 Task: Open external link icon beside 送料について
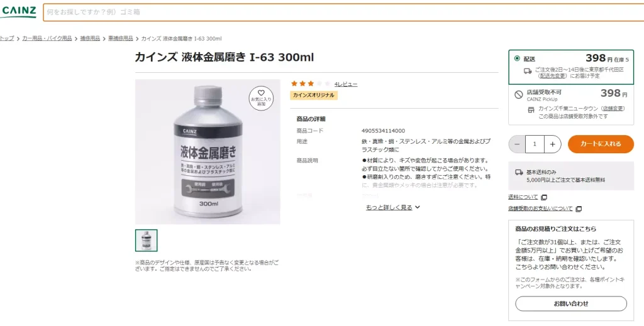click(544, 197)
